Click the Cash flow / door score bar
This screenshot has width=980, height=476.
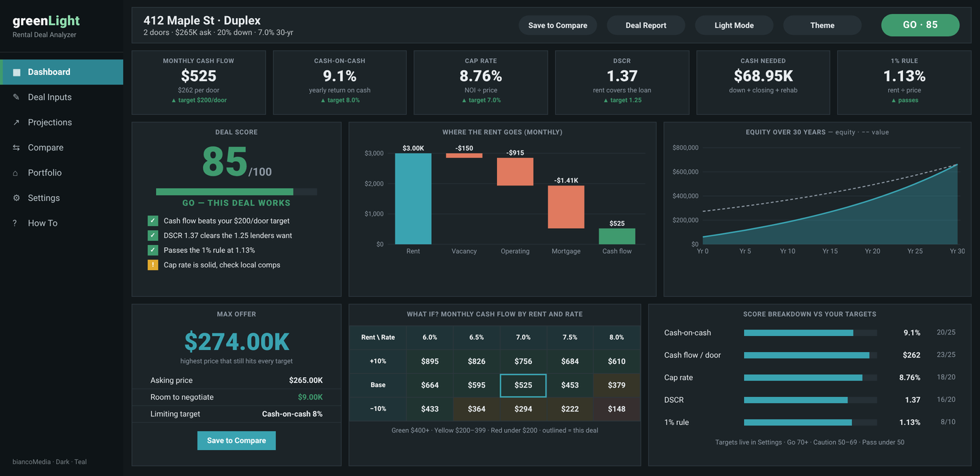point(811,355)
